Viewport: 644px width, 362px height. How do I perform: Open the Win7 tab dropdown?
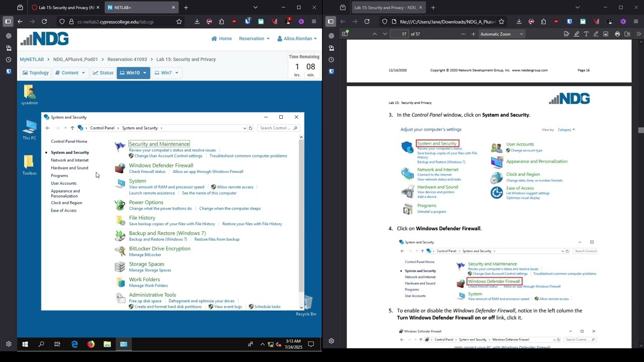point(177,73)
